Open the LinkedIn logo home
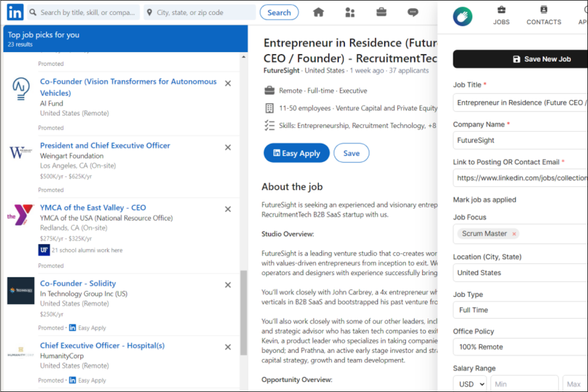588x392 pixels. click(x=15, y=13)
